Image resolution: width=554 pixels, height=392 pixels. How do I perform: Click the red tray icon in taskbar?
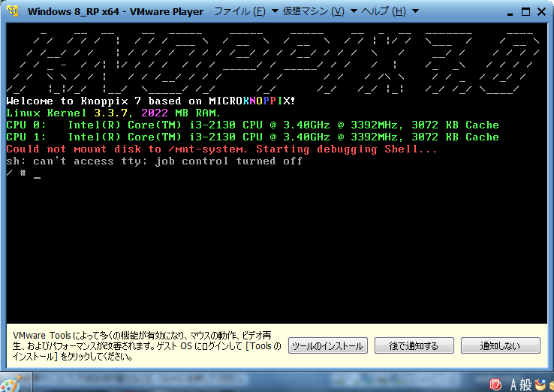(495, 385)
